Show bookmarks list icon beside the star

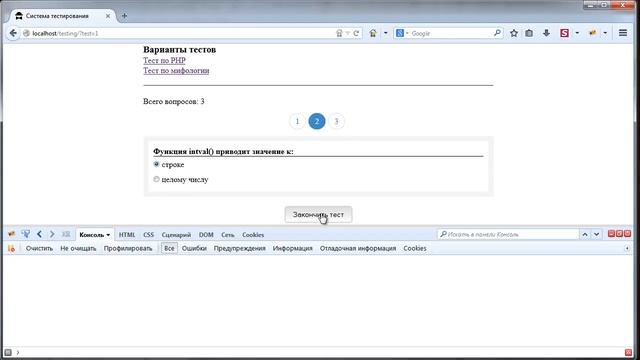click(529, 33)
